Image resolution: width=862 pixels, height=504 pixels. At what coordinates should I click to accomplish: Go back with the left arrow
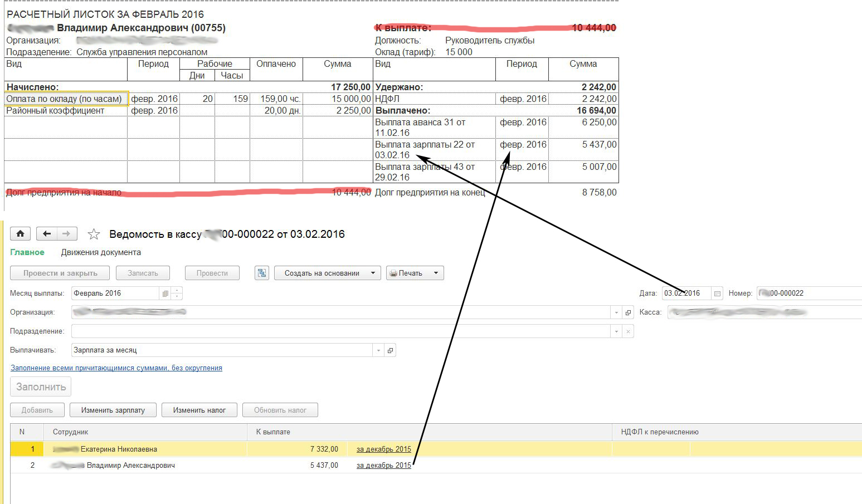click(47, 234)
